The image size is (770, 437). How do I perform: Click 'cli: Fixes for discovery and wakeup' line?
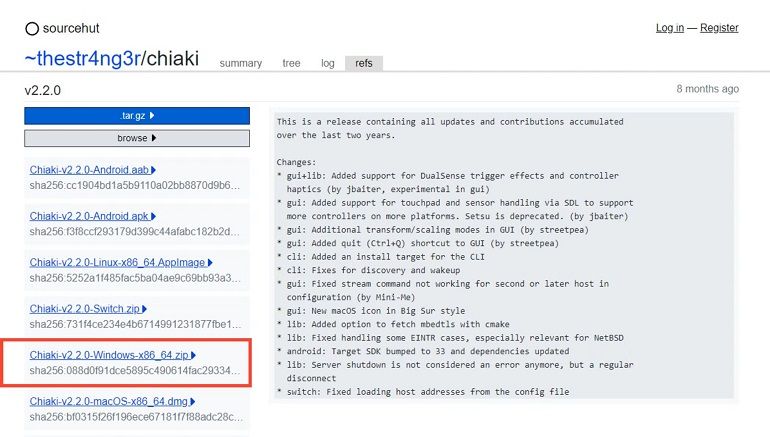(x=368, y=270)
